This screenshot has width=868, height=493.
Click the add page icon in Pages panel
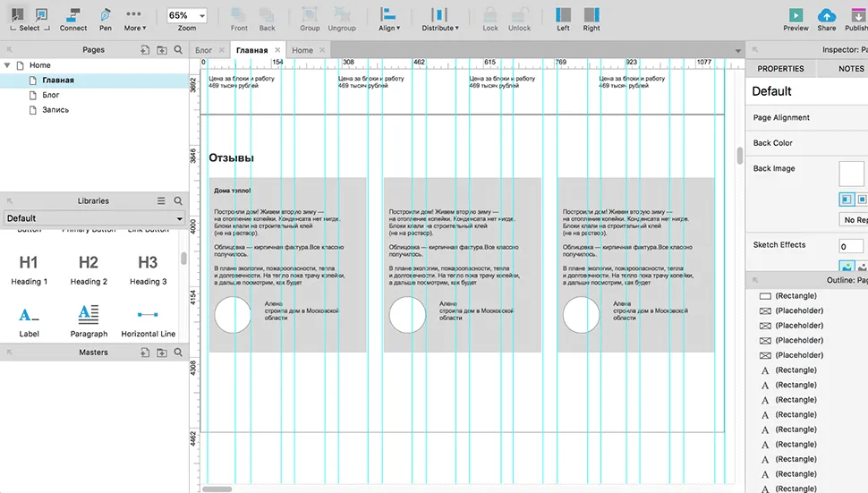[145, 50]
